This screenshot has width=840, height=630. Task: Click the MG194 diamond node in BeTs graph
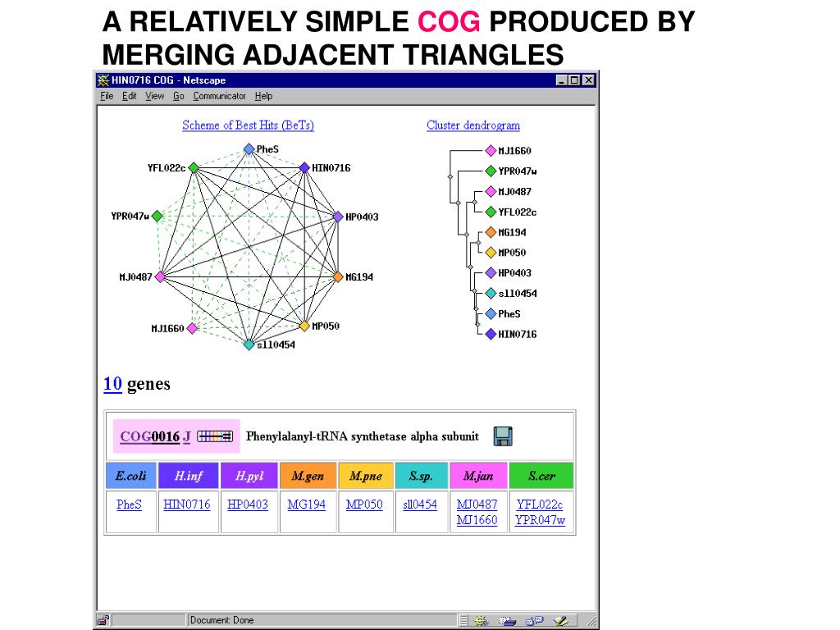[x=338, y=277]
